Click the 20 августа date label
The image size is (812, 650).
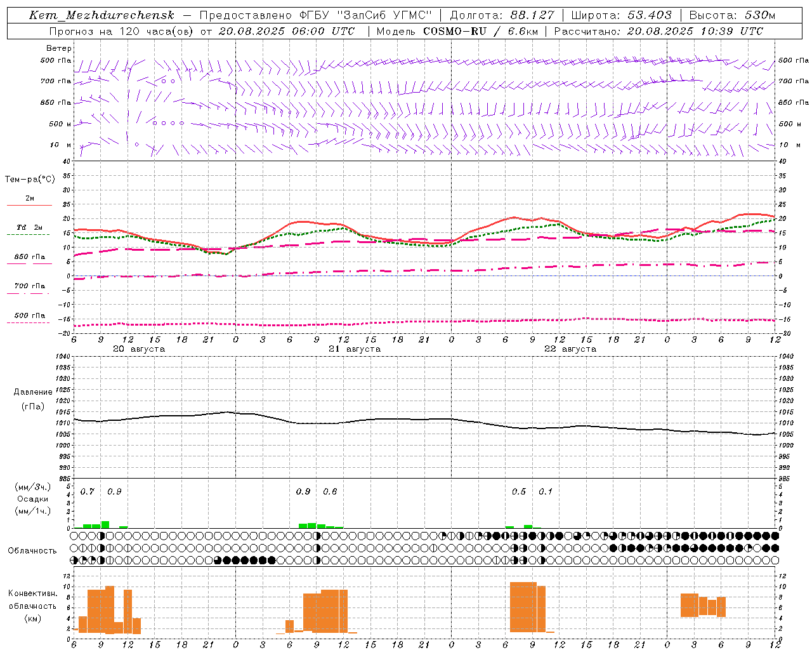[139, 349]
